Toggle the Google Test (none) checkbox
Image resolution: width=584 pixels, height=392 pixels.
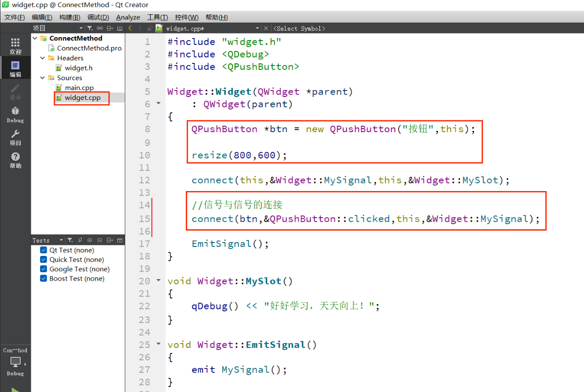(x=44, y=269)
